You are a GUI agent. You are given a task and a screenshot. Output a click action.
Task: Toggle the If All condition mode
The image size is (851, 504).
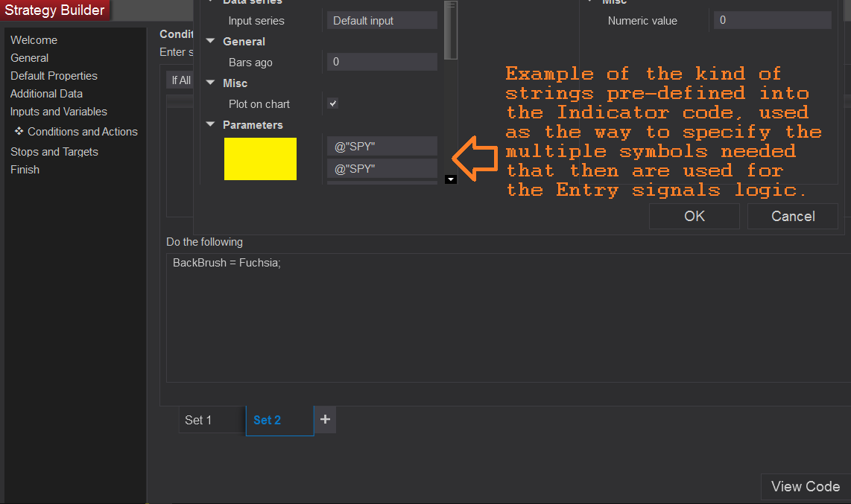180,80
